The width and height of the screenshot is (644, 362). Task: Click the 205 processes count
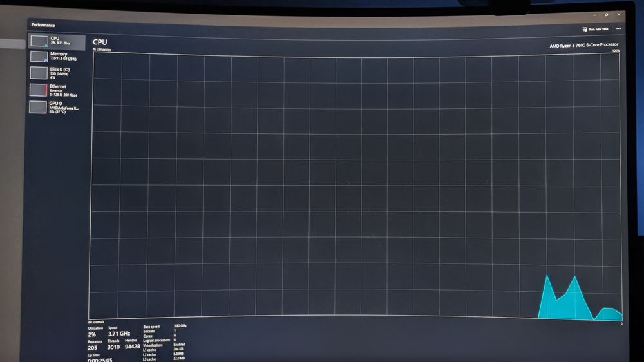click(92, 348)
